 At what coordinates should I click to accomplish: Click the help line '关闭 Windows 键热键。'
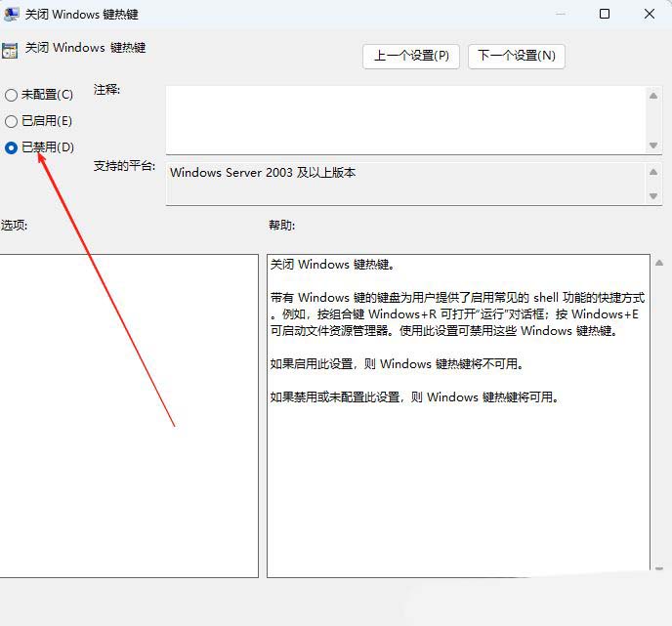pyautogui.click(x=332, y=265)
